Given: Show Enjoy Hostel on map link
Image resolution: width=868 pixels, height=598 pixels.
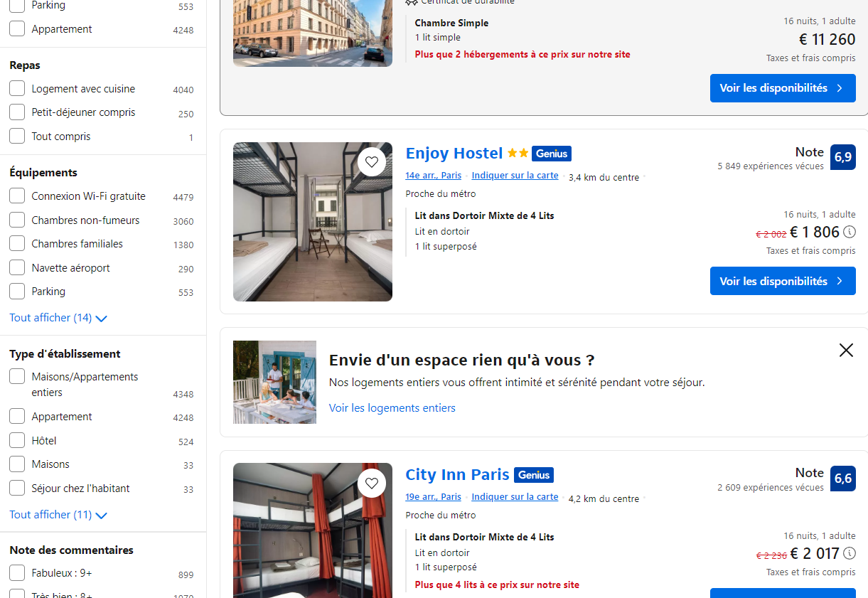Looking at the screenshot, I should 515,176.
